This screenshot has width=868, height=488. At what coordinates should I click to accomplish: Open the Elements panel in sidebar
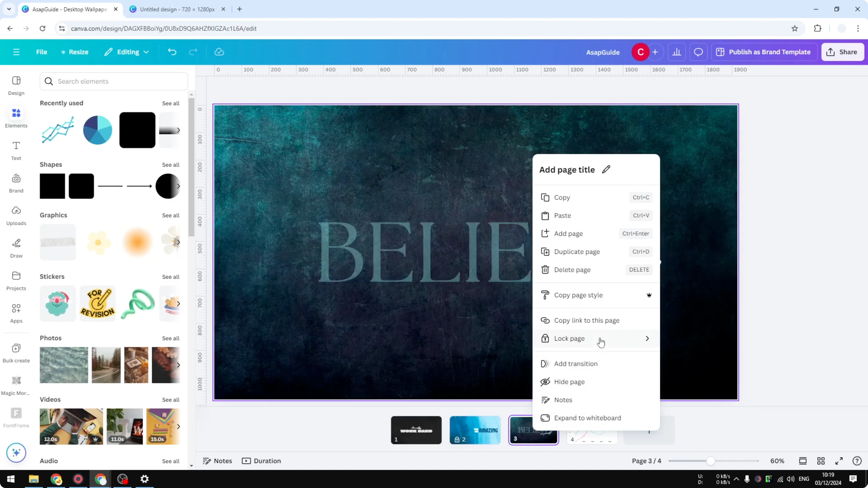click(16, 117)
